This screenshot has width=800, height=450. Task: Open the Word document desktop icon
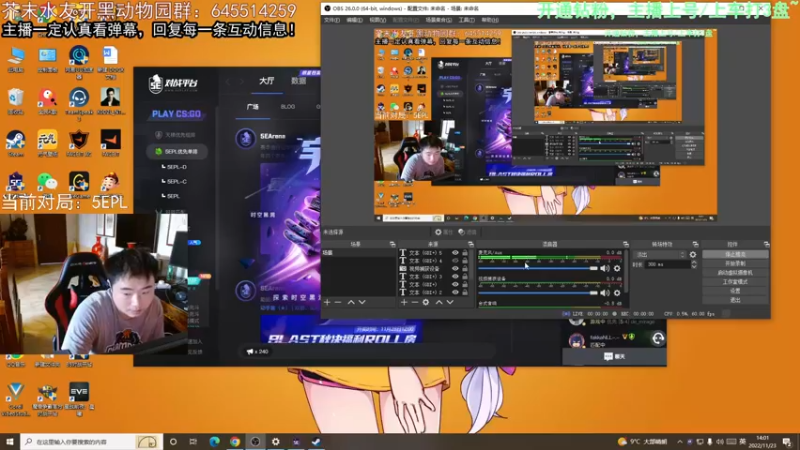pos(111,62)
